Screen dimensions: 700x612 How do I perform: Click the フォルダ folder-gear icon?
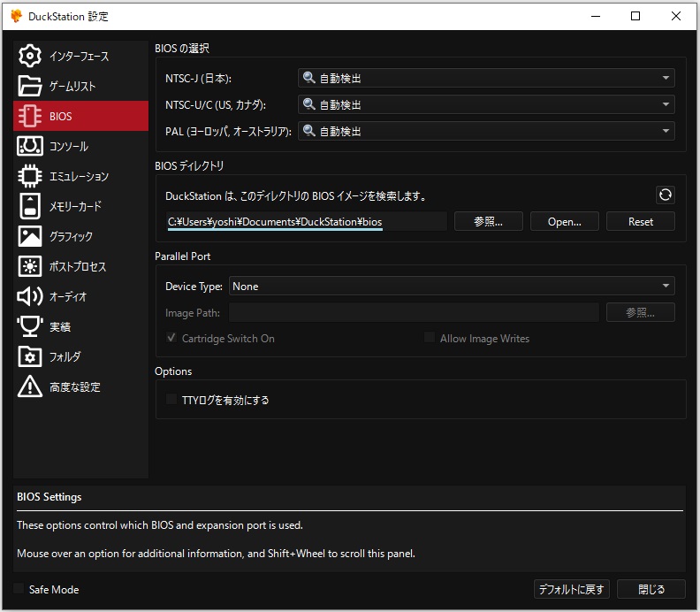[30, 356]
